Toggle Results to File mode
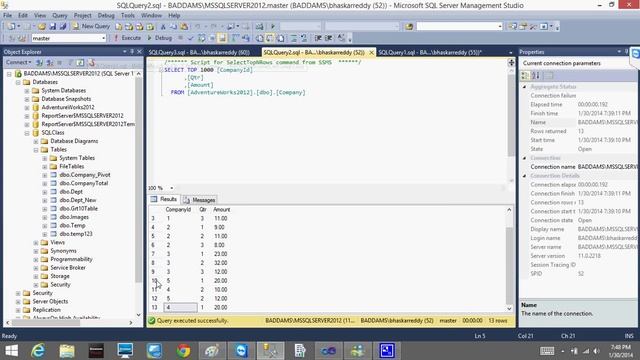The height and width of the screenshot is (360, 640). click(x=281, y=38)
